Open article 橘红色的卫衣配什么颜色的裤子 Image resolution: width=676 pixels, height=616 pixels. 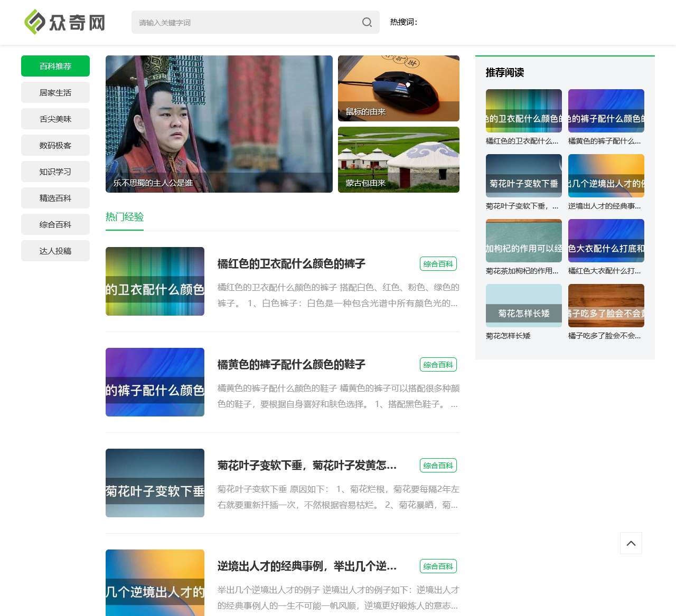(x=292, y=264)
